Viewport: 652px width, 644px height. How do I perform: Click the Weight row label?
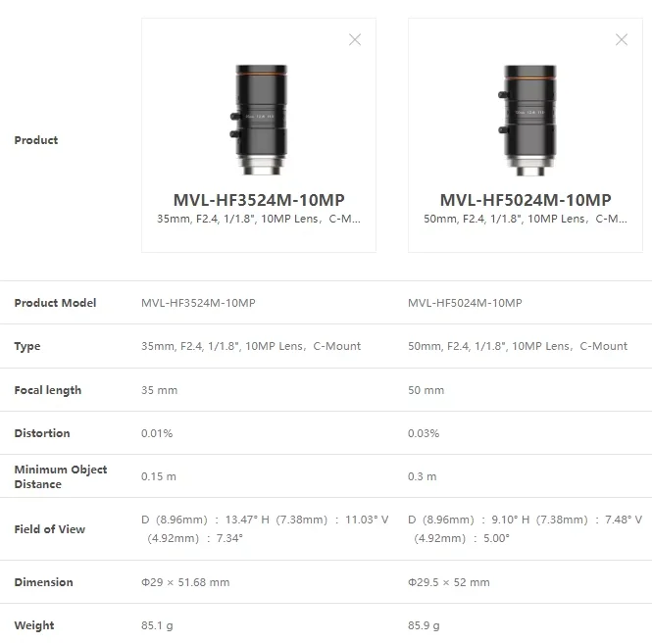34,625
